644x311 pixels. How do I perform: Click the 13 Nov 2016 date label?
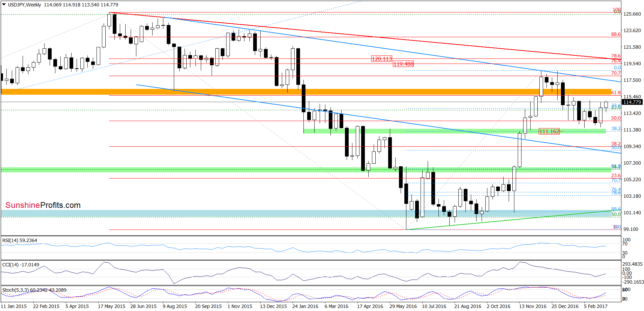(x=533, y=306)
